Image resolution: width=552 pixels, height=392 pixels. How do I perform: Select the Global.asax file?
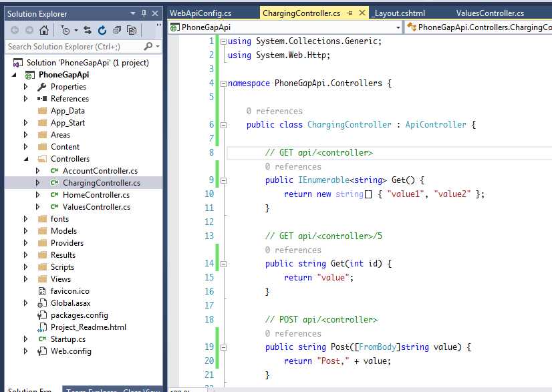point(70,303)
